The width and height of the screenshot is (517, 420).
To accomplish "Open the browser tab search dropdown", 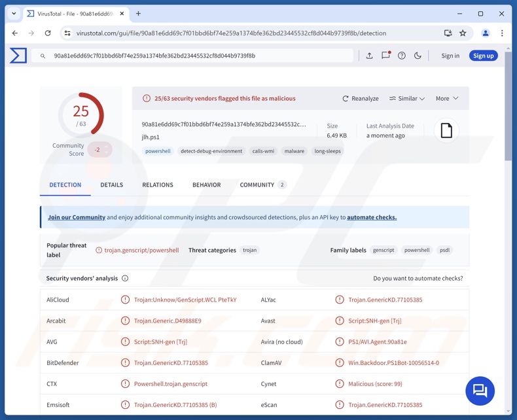I will (14, 13).
